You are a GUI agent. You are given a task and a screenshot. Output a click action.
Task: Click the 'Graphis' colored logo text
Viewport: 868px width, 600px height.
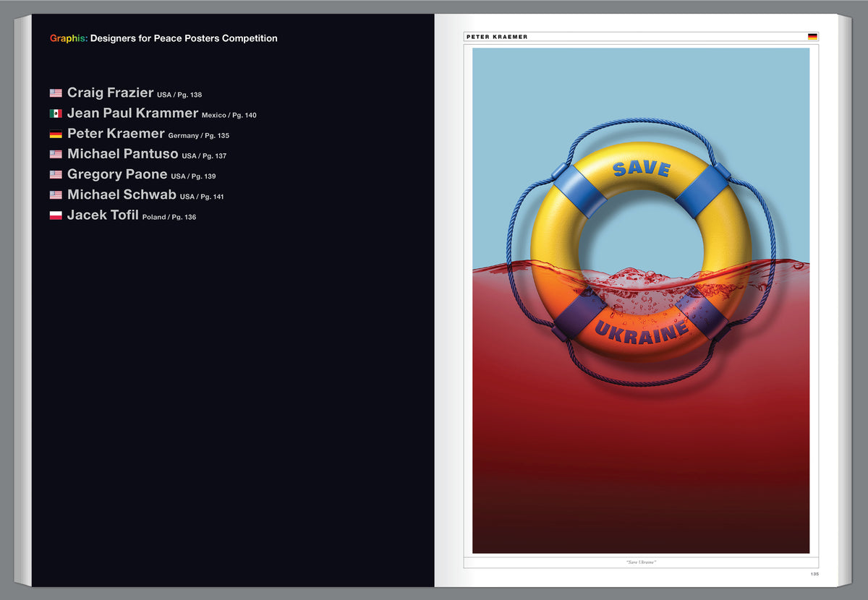coord(69,38)
